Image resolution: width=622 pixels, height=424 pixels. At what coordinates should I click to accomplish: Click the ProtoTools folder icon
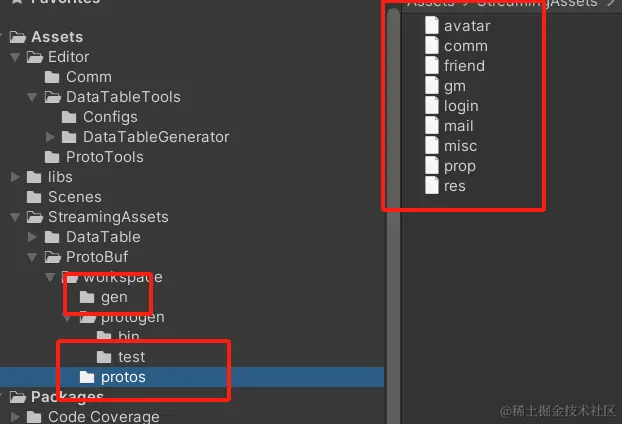[x=52, y=157]
